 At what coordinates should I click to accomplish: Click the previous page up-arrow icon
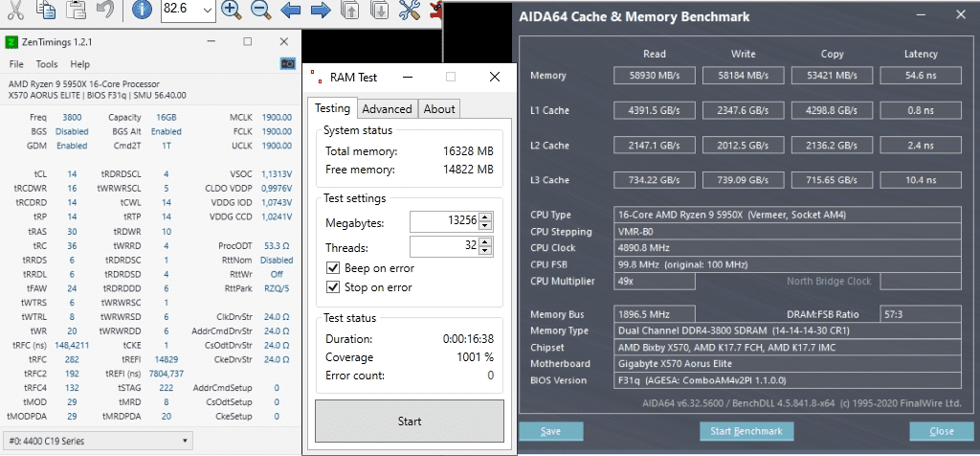click(350, 10)
